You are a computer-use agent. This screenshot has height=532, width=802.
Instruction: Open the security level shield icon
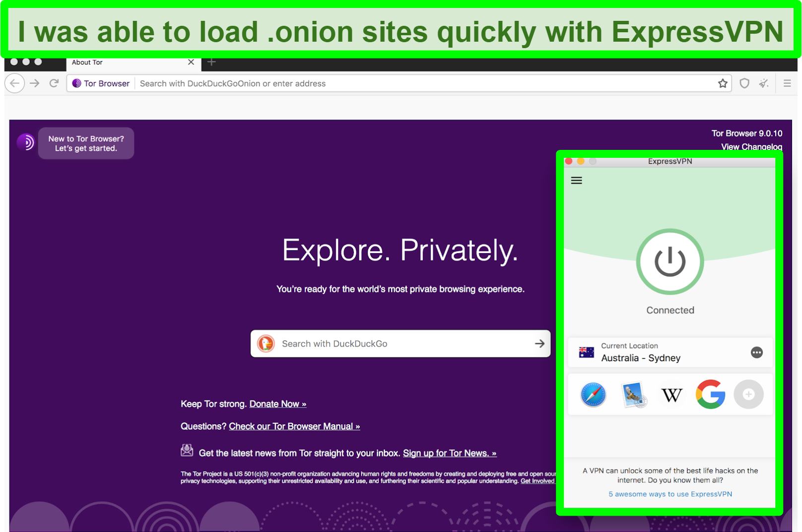(744, 83)
